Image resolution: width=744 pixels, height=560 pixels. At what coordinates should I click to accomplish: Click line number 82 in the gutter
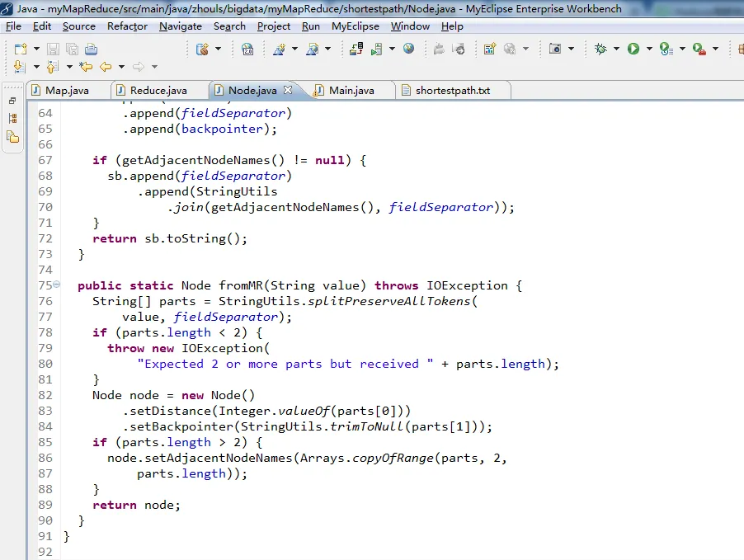[x=45, y=395]
